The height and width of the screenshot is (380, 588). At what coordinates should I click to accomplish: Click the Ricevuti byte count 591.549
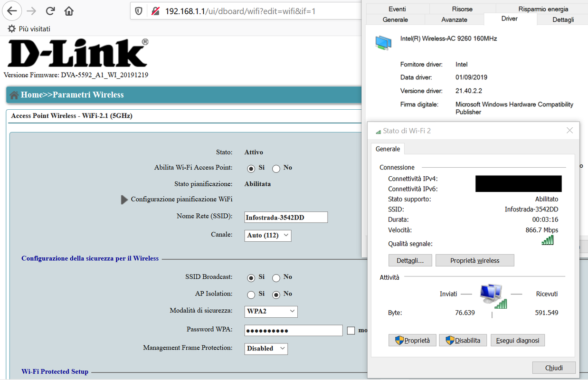[x=546, y=313]
